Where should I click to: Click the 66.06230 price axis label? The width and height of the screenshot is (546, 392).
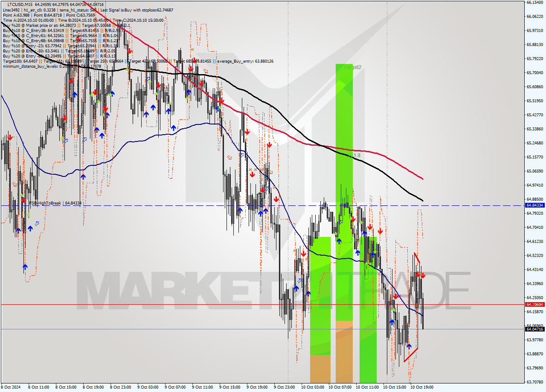534,16
